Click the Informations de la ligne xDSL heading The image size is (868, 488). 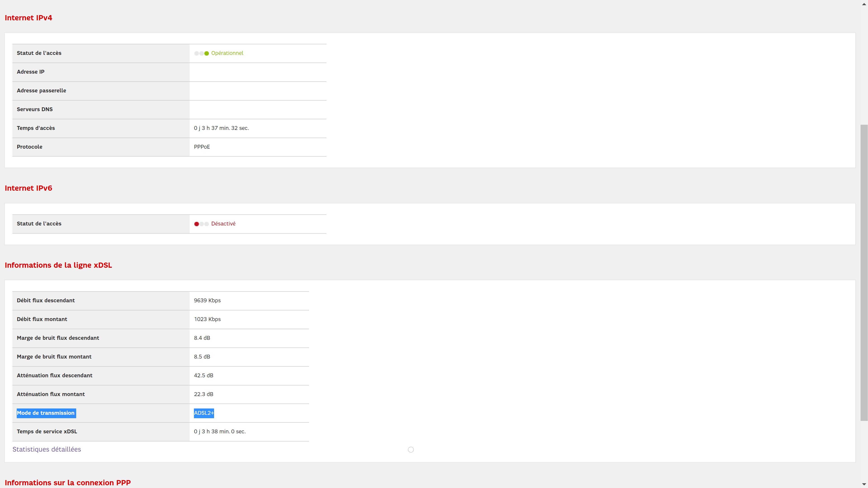58,265
